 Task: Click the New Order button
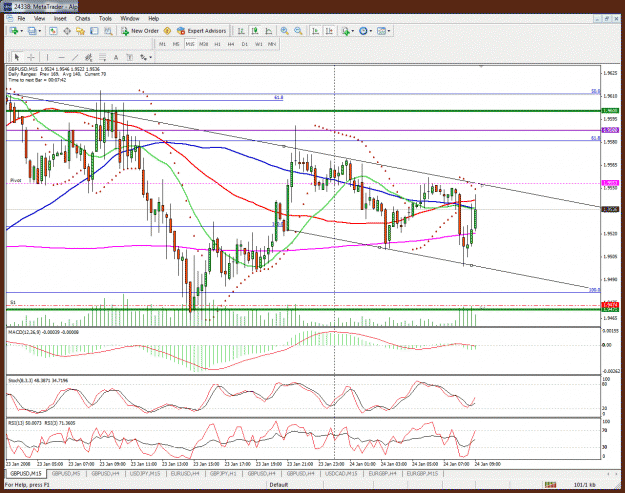click(140, 31)
